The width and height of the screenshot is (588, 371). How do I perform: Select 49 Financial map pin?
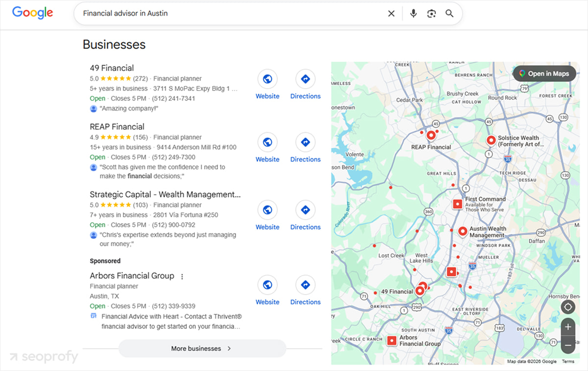pos(419,291)
